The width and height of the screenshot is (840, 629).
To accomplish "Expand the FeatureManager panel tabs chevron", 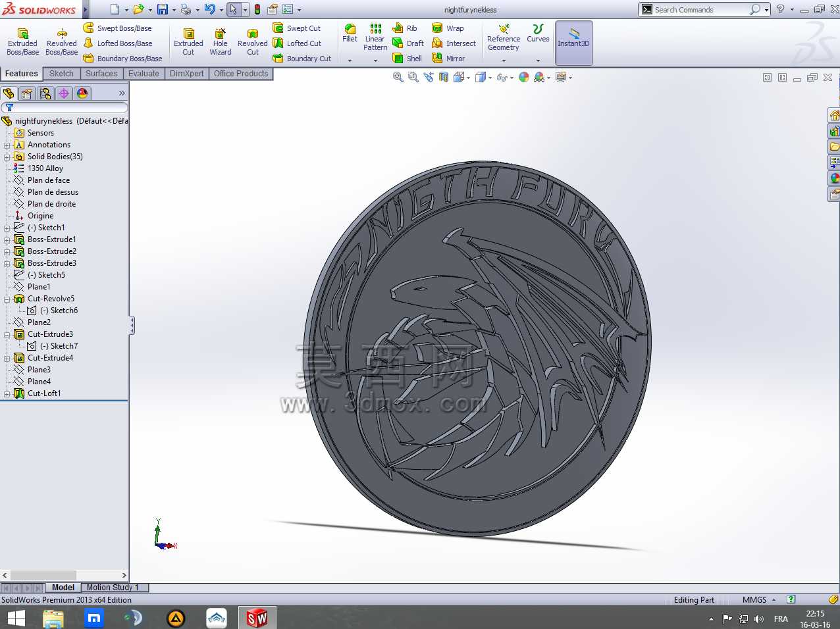I will point(122,93).
